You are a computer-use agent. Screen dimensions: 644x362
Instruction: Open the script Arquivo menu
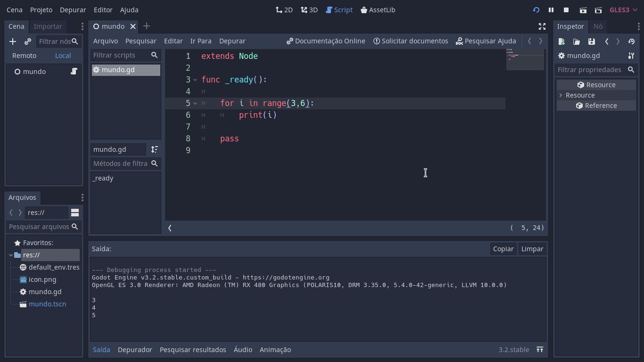pyautogui.click(x=106, y=41)
